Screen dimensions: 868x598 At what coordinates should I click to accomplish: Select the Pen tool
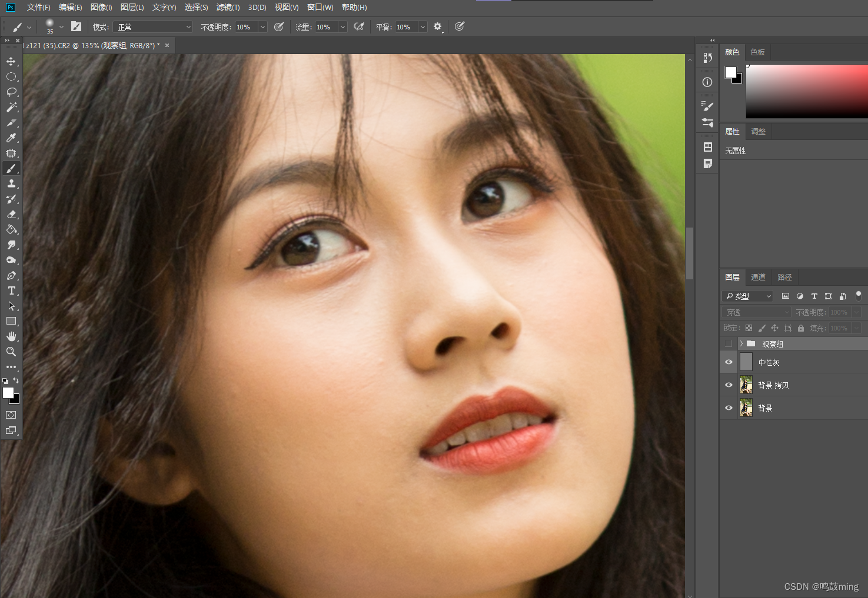[11, 276]
